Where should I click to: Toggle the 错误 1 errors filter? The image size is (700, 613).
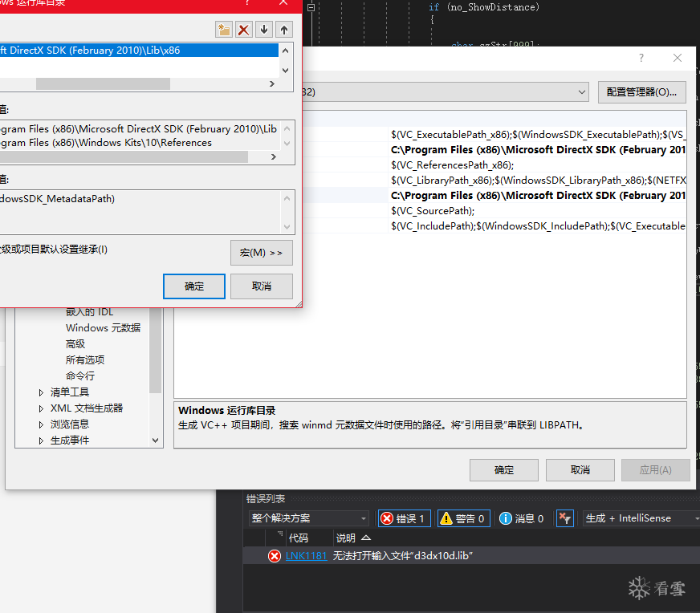point(405,518)
